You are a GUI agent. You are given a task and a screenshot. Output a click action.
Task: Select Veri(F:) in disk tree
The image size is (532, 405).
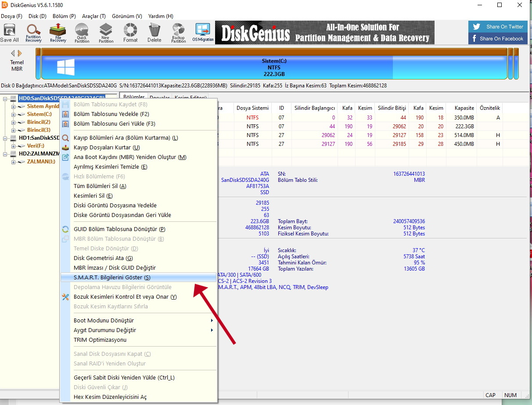pyautogui.click(x=36, y=146)
